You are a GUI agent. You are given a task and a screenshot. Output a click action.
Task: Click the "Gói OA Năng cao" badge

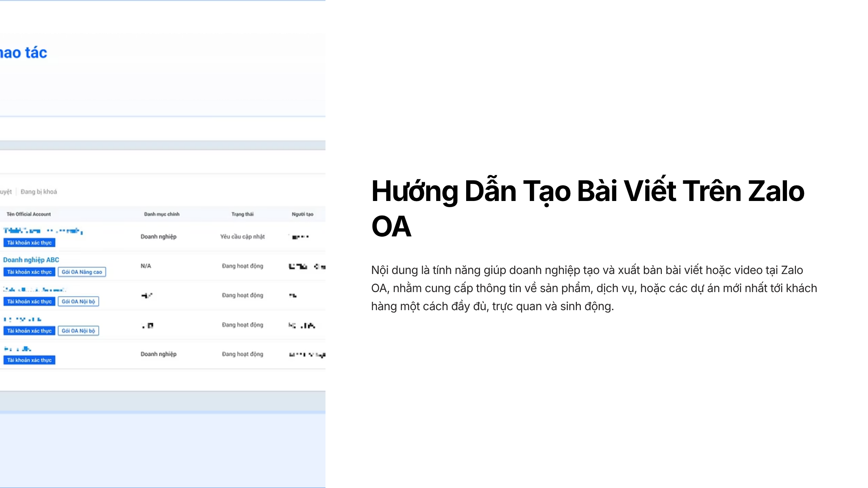pyautogui.click(x=82, y=272)
